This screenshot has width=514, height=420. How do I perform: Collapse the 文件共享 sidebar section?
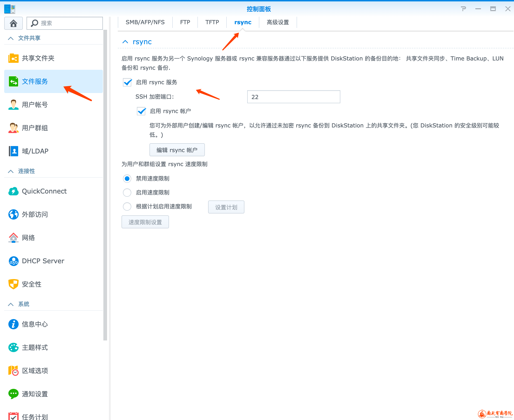point(11,38)
